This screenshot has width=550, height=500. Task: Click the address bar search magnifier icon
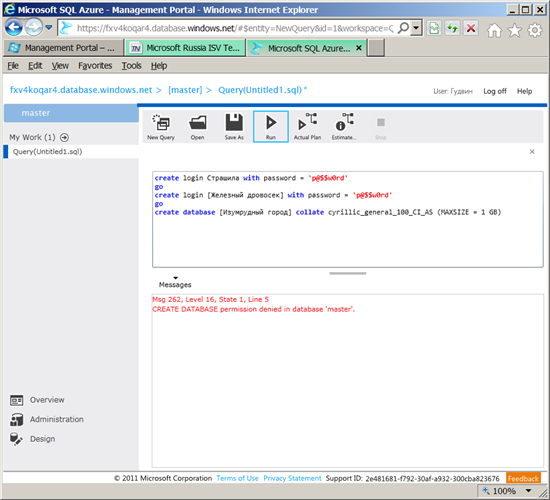coord(403,28)
